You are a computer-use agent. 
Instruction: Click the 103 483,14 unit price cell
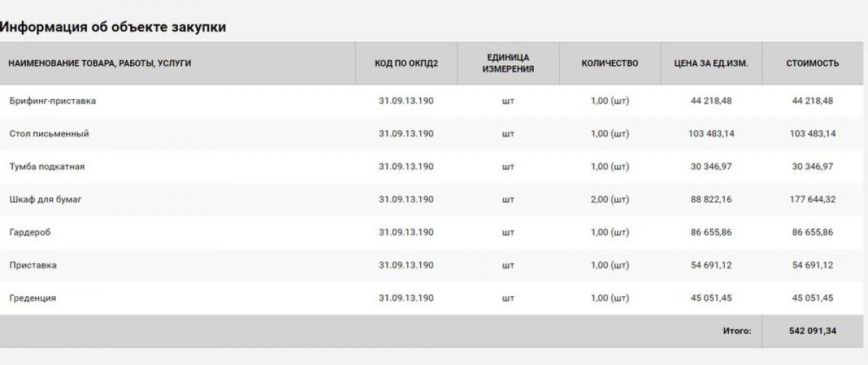(x=711, y=134)
